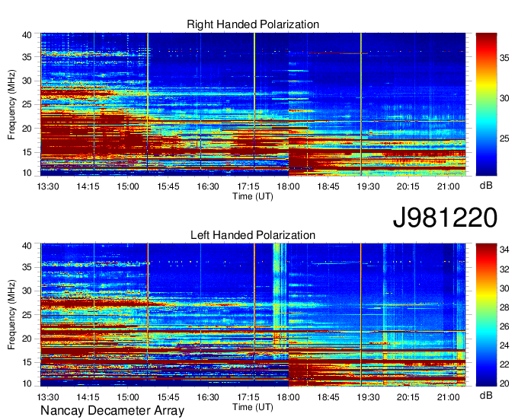Click the "Left Handed Polarization" plot title
This screenshot has width=518, height=420.
pyautogui.click(x=253, y=235)
